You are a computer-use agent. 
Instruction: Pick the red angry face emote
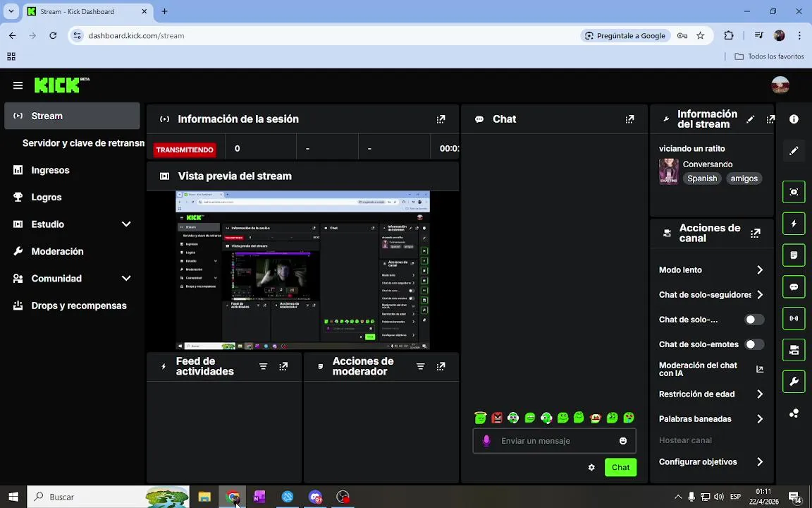[x=497, y=417]
